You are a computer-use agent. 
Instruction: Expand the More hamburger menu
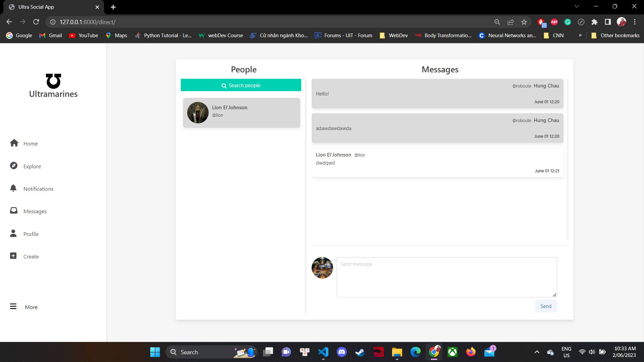click(x=13, y=306)
